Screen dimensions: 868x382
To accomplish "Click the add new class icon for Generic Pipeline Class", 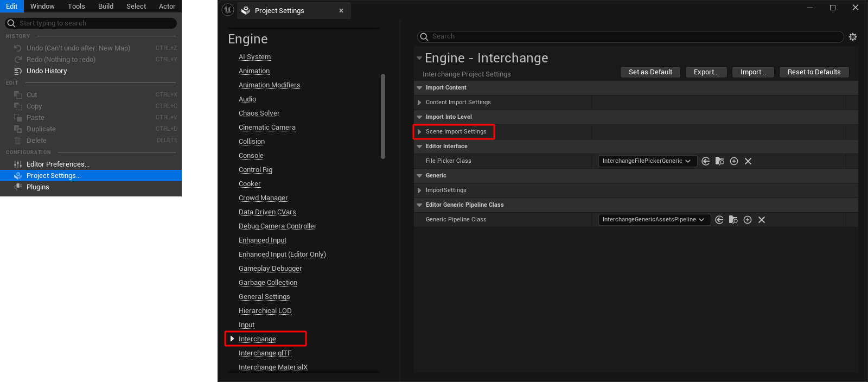I will (x=748, y=220).
